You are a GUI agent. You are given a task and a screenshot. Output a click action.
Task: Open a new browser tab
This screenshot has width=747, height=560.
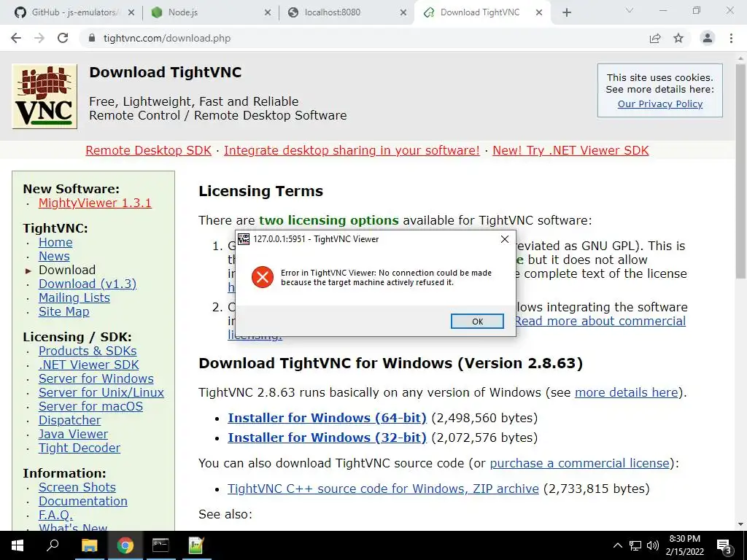(x=566, y=12)
